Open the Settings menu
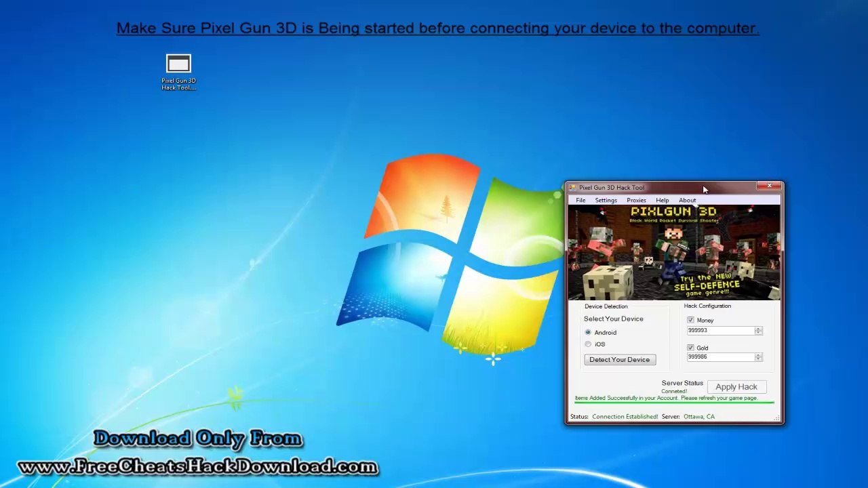The image size is (868, 488). [x=606, y=201]
